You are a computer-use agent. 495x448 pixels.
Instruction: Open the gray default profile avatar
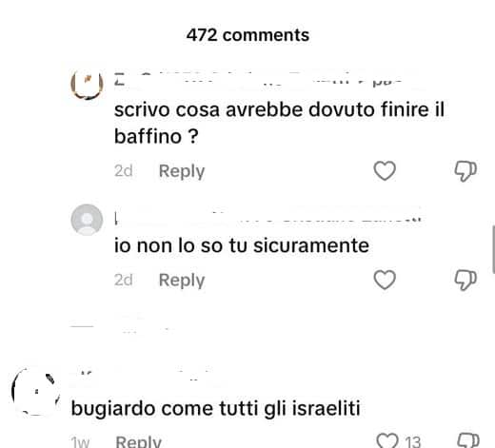pyautogui.click(x=87, y=220)
